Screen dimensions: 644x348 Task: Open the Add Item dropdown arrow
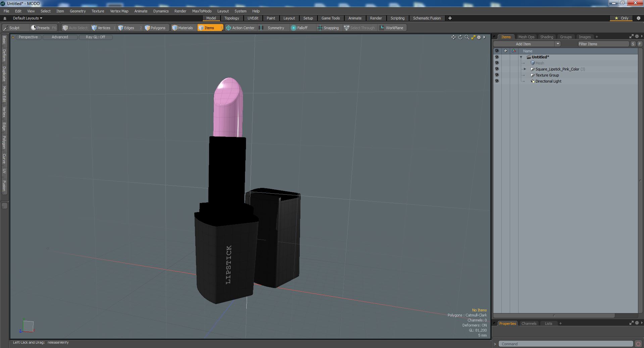click(x=557, y=44)
